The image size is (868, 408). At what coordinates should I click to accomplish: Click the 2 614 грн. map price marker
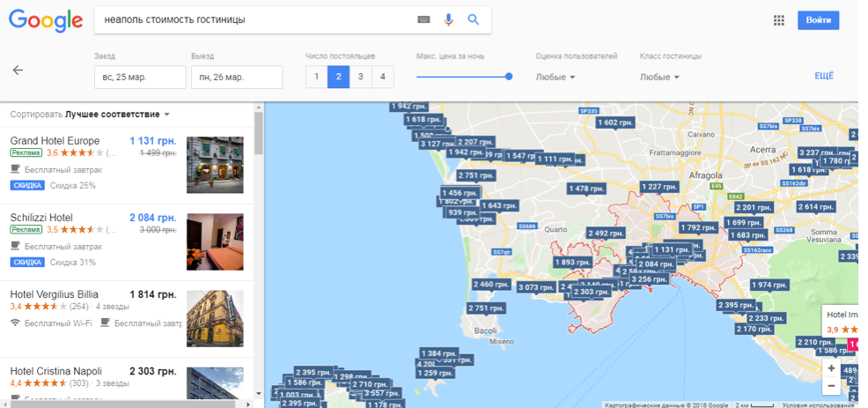coord(815,207)
